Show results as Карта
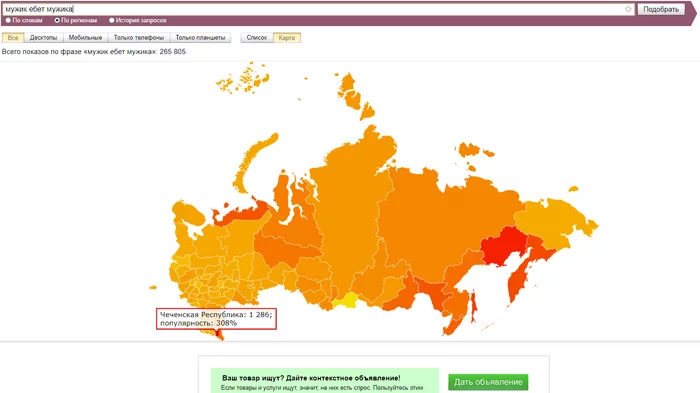Image resolution: width=700 pixels, height=393 pixels. coord(287,38)
